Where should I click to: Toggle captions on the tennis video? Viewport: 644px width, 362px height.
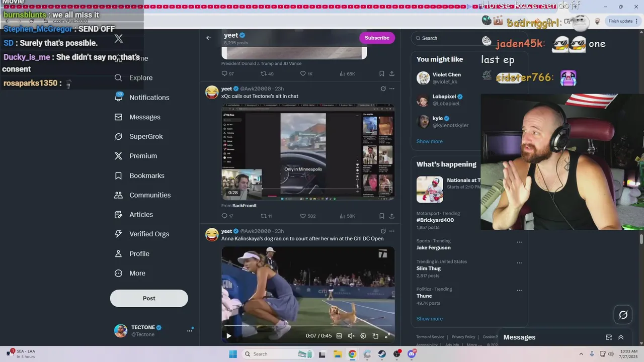coord(339,336)
